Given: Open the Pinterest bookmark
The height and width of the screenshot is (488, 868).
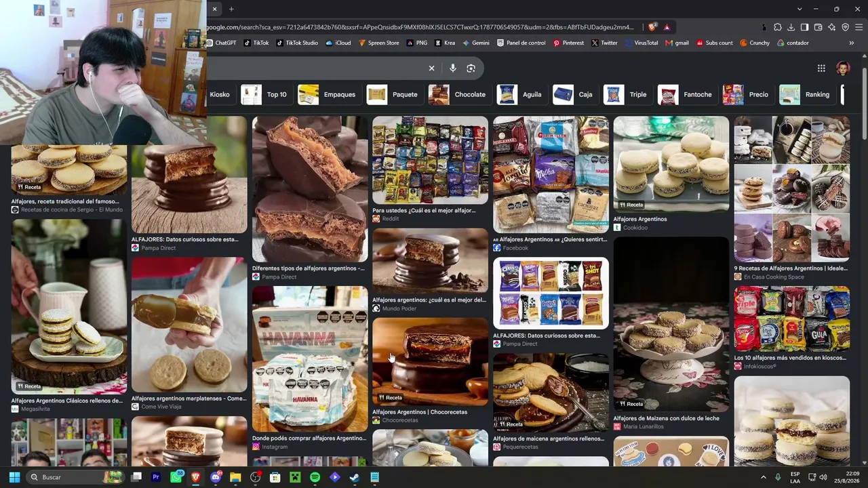Looking at the screenshot, I should coord(568,43).
